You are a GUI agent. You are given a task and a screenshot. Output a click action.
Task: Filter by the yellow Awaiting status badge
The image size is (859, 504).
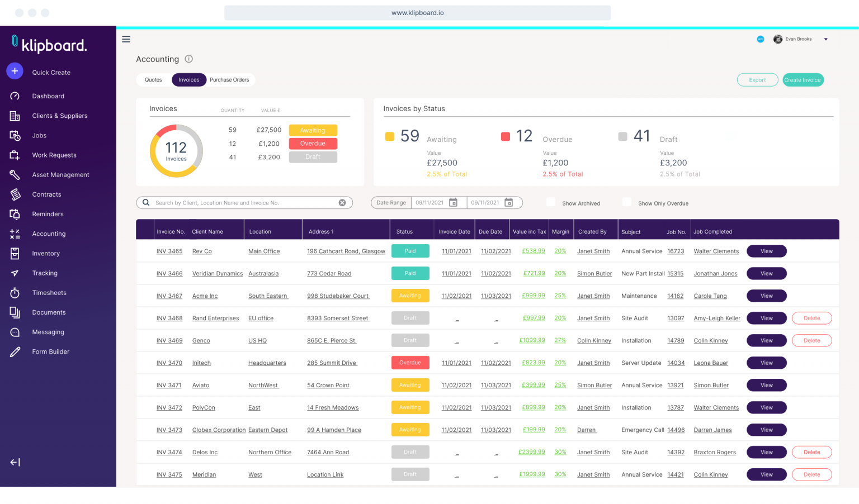tap(313, 130)
